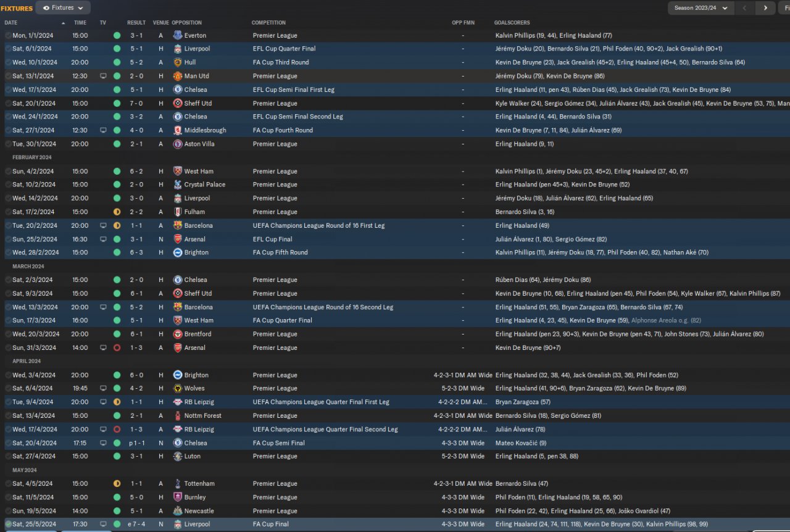Click the Aston Villa club badge

point(178,144)
